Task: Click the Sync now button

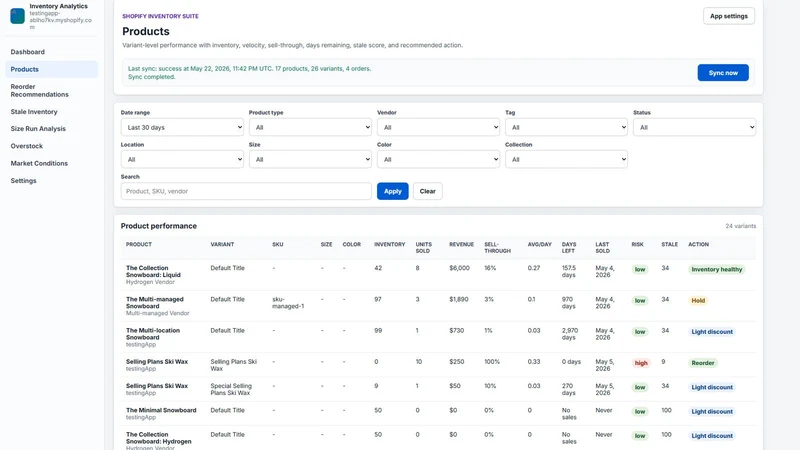Action: click(723, 72)
